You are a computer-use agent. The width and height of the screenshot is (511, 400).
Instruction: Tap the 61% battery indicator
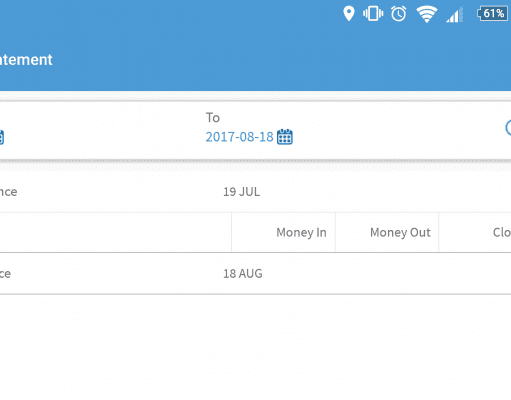tap(492, 14)
